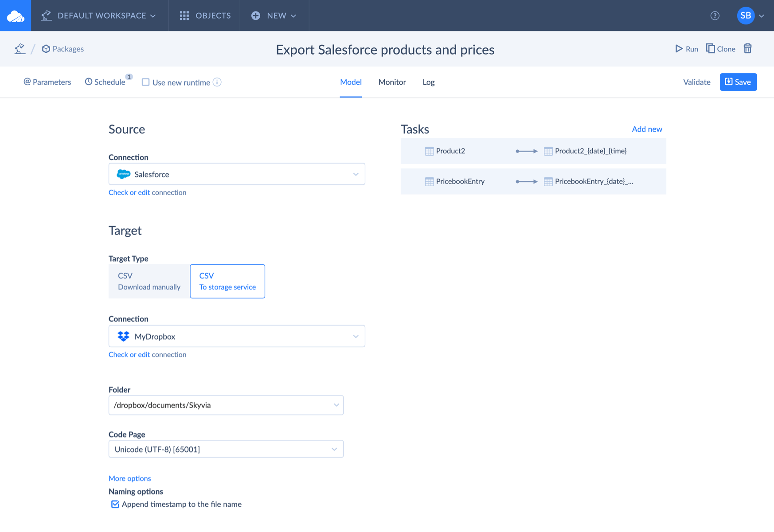Click the runtime info icon

[217, 82]
